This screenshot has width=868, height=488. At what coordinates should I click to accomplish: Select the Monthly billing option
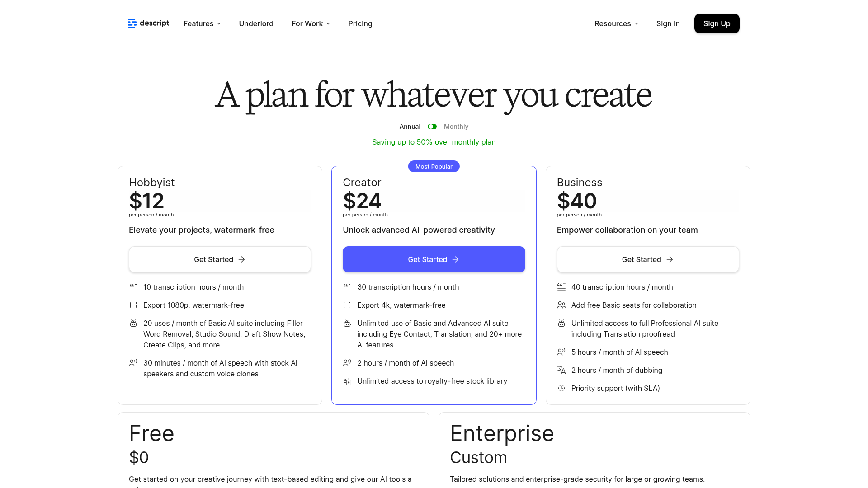456,127
